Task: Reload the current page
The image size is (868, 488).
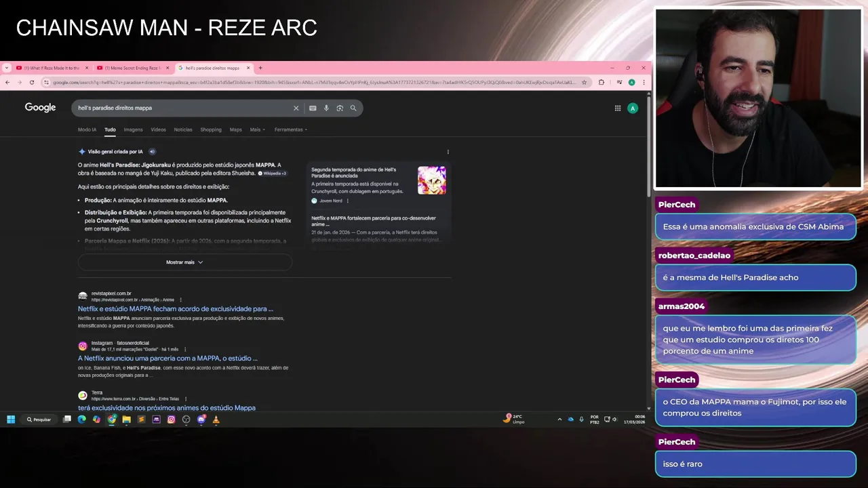Action: click(31, 83)
